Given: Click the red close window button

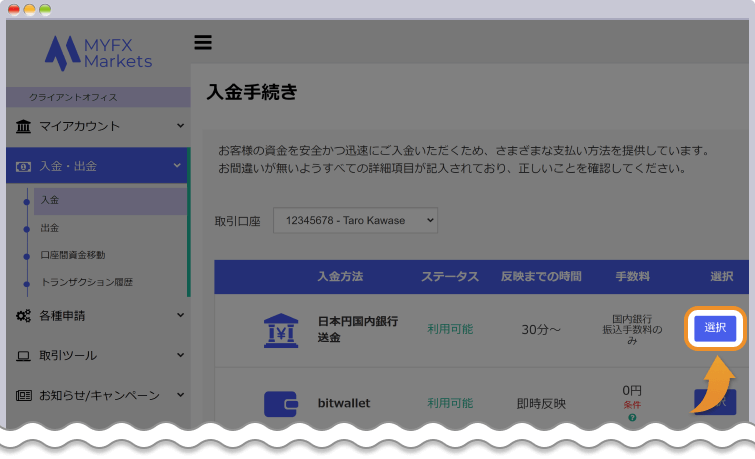Looking at the screenshot, I should [14, 10].
